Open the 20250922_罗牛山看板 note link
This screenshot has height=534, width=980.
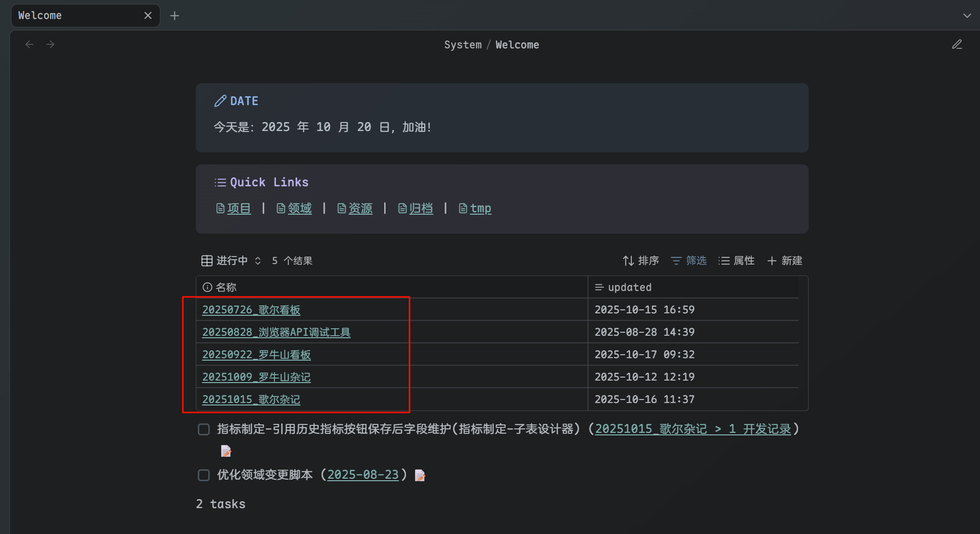[x=256, y=355]
